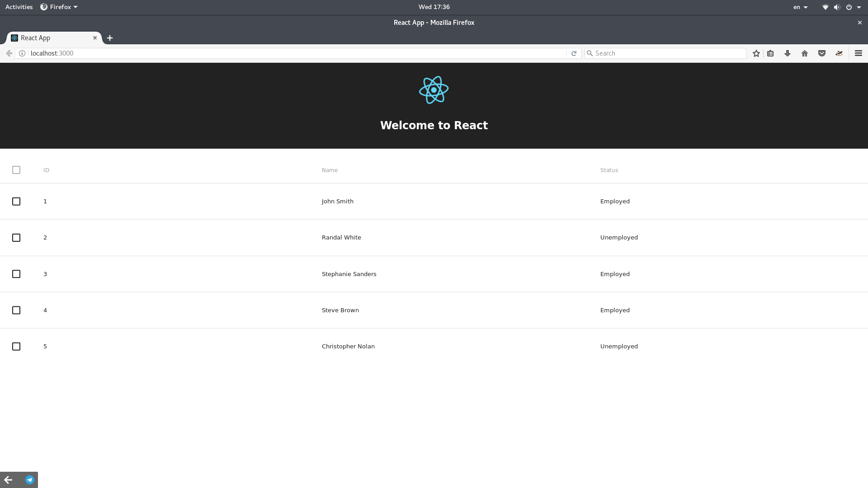Open a new tab with plus button

110,38
